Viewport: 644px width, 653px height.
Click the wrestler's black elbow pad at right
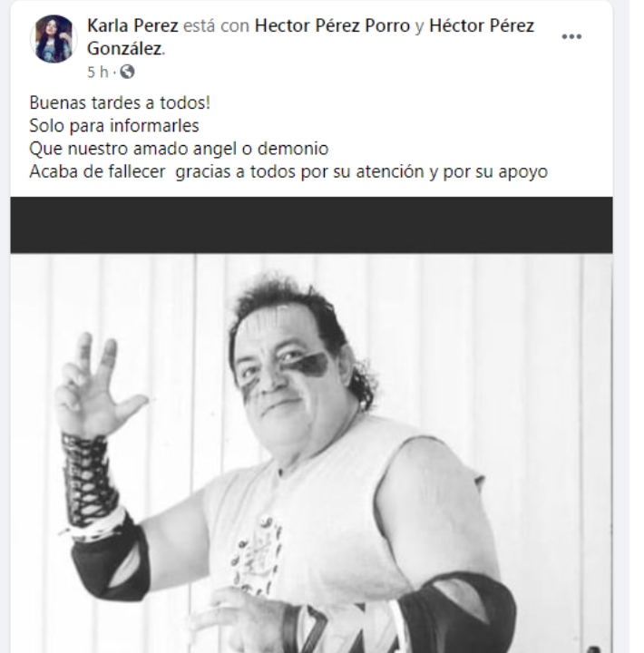point(457,612)
